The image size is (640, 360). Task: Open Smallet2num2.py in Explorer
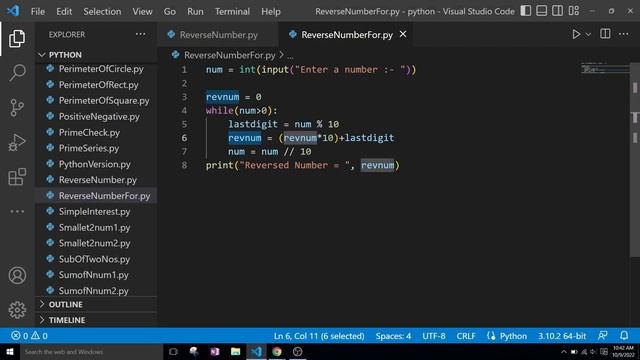point(96,243)
